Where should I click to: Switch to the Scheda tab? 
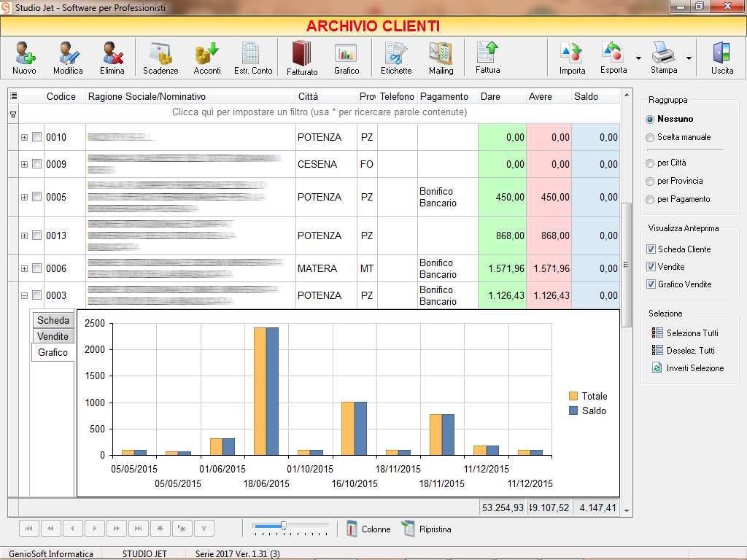(x=53, y=320)
